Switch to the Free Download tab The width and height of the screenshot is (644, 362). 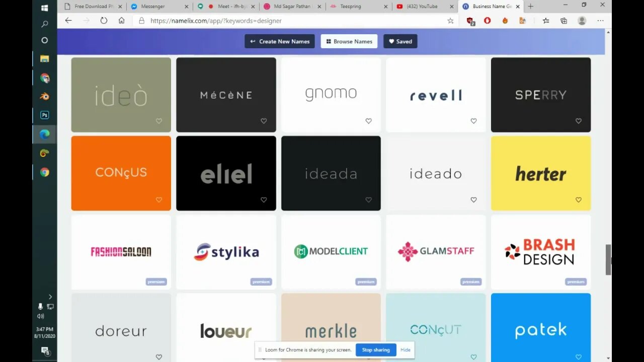(x=93, y=7)
